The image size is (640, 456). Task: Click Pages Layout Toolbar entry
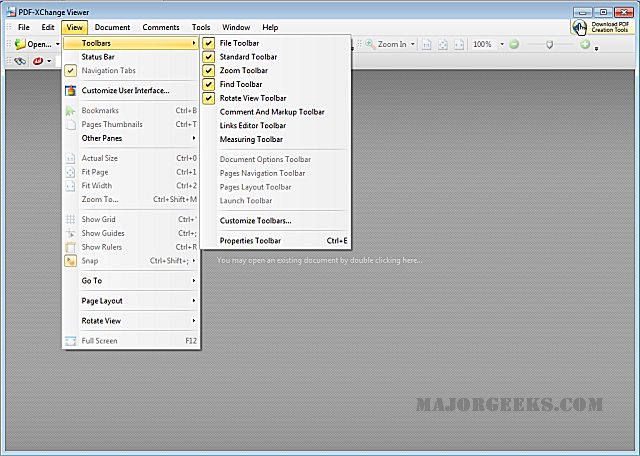(x=276, y=187)
